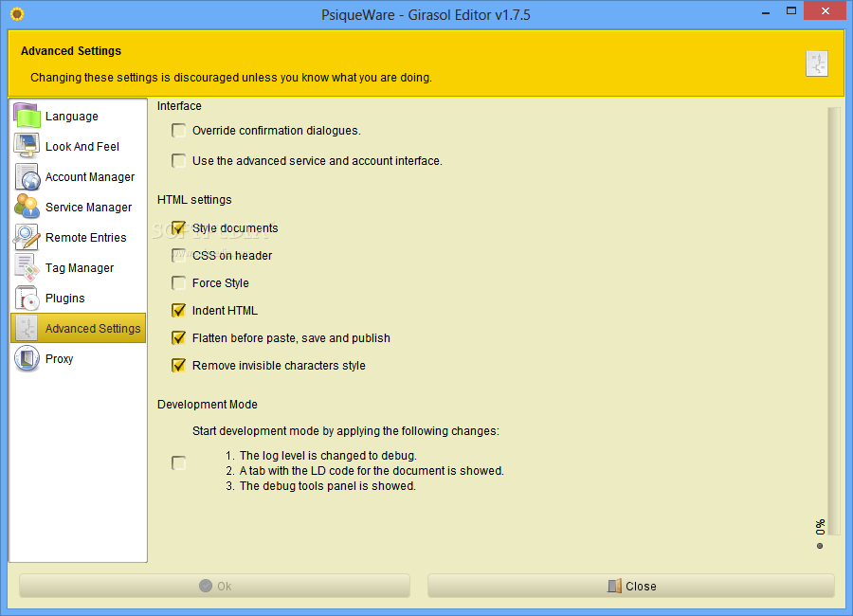
Task: Open the Tag Manager section
Action: (x=79, y=268)
